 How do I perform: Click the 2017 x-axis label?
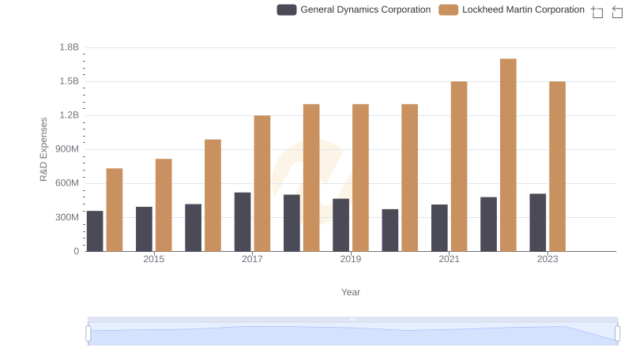point(252,259)
